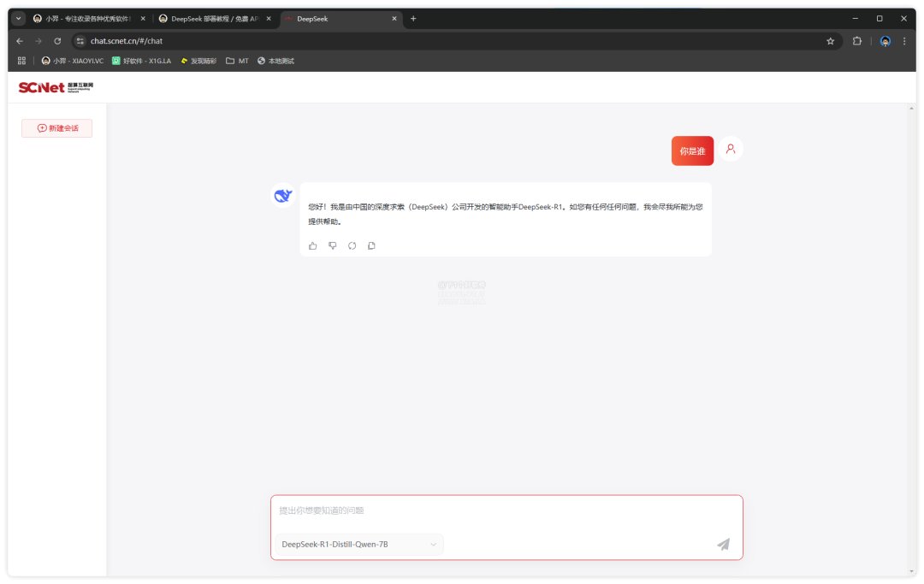Open the Chrome profile avatar
The height and width of the screenshot is (584, 924).
[885, 41]
